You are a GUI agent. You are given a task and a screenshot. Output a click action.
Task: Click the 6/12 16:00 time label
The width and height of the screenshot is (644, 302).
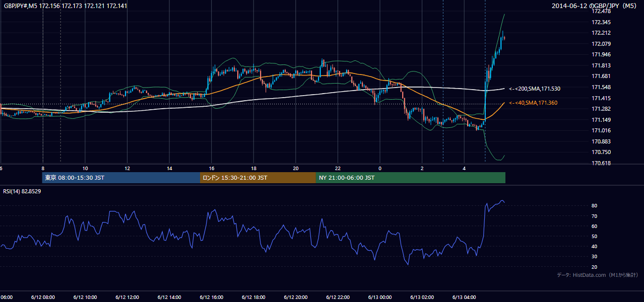[211, 297]
